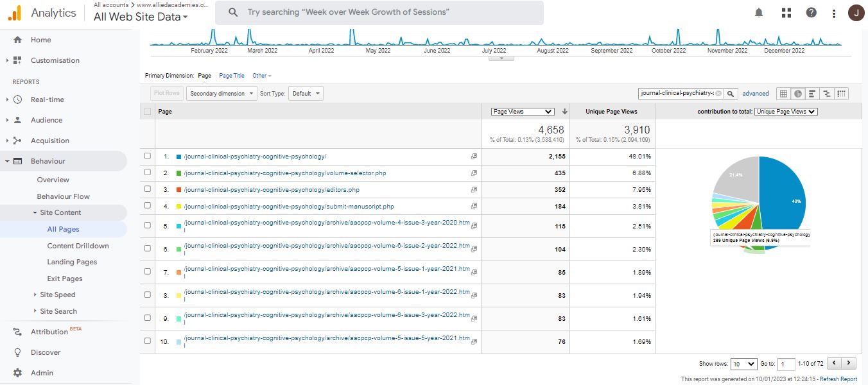Open the Google apps grid
868x385 pixels.
click(x=786, y=13)
